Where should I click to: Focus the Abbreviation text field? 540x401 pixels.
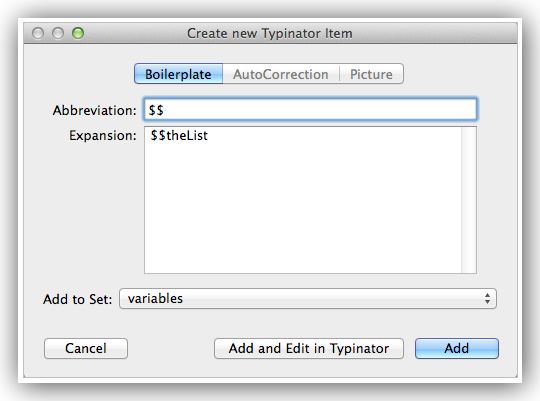point(310,110)
